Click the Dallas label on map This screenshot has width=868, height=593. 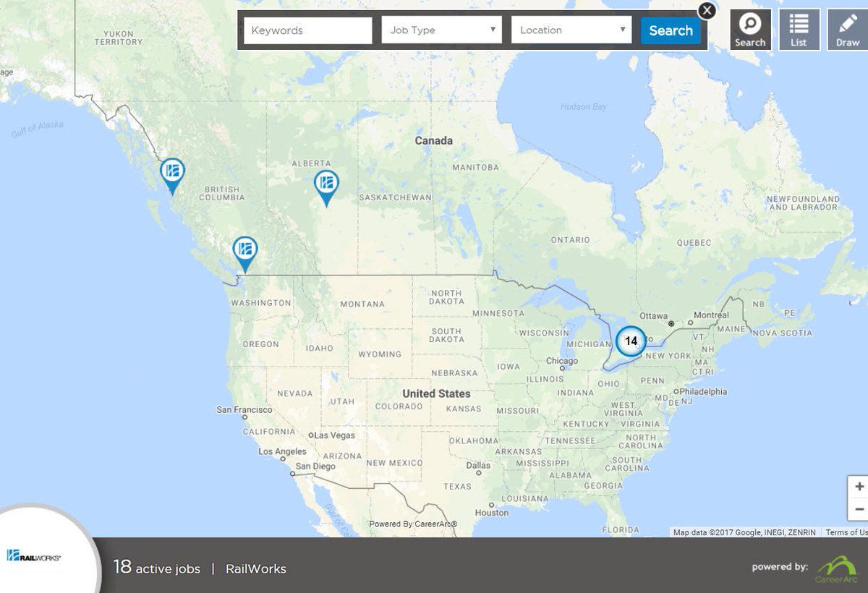(x=478, y=466)
